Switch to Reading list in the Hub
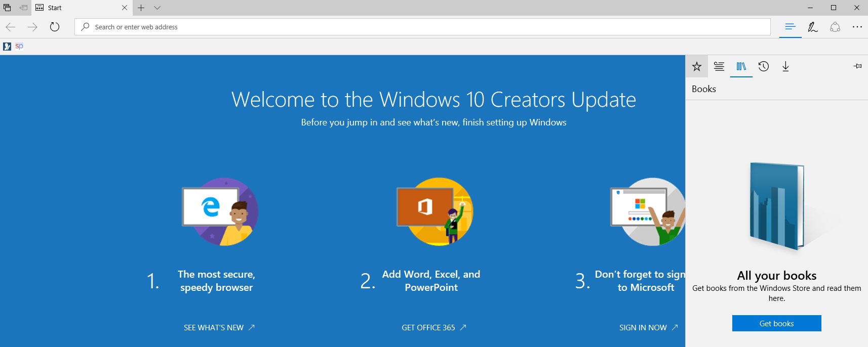Screen dimensions: 868x347 pyautogui.click(x=719, y=66)
